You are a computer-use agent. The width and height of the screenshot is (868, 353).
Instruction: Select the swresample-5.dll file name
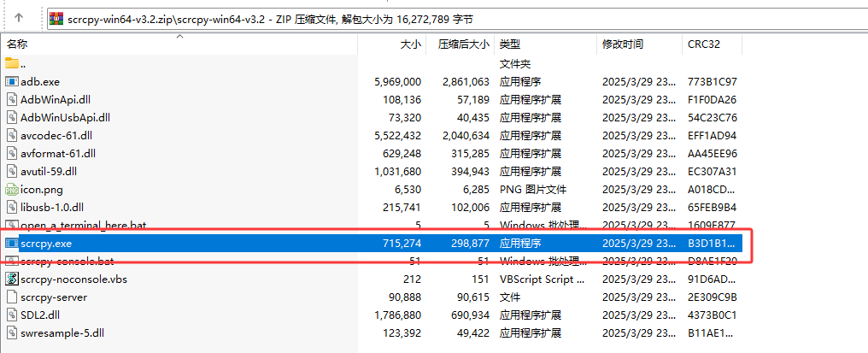coord(62,333)
